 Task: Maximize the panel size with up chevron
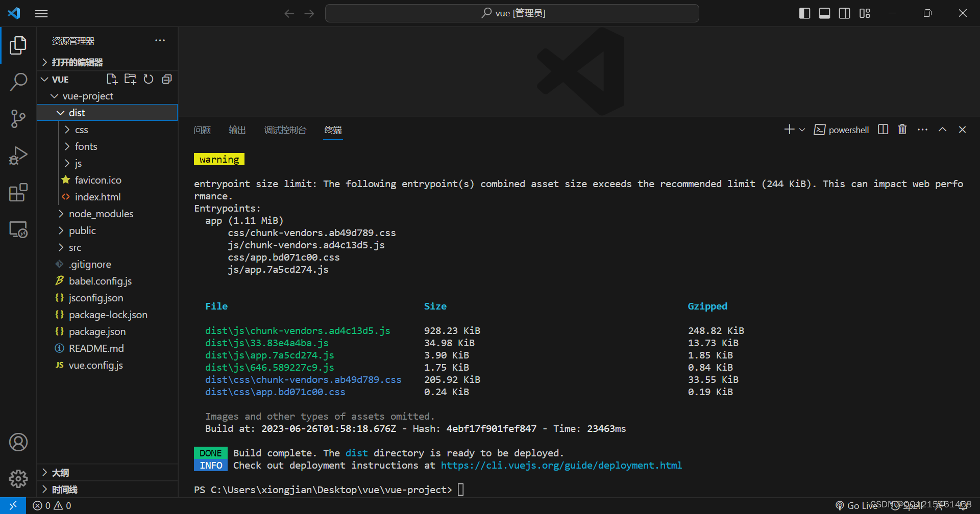[942, 130]
